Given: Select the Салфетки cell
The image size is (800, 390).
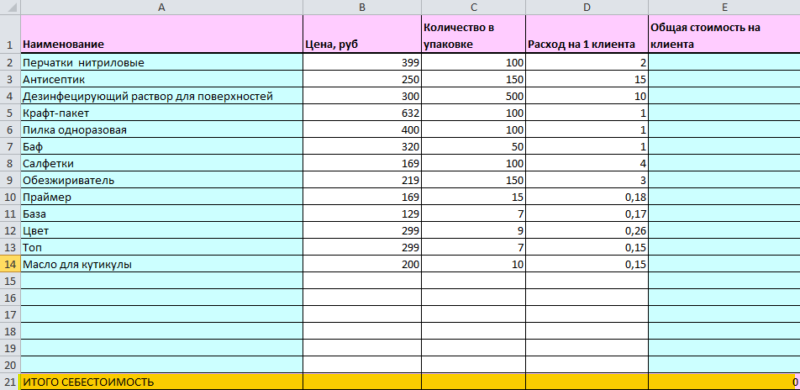Looking at the screenshot, I should [x=161, y=163].
